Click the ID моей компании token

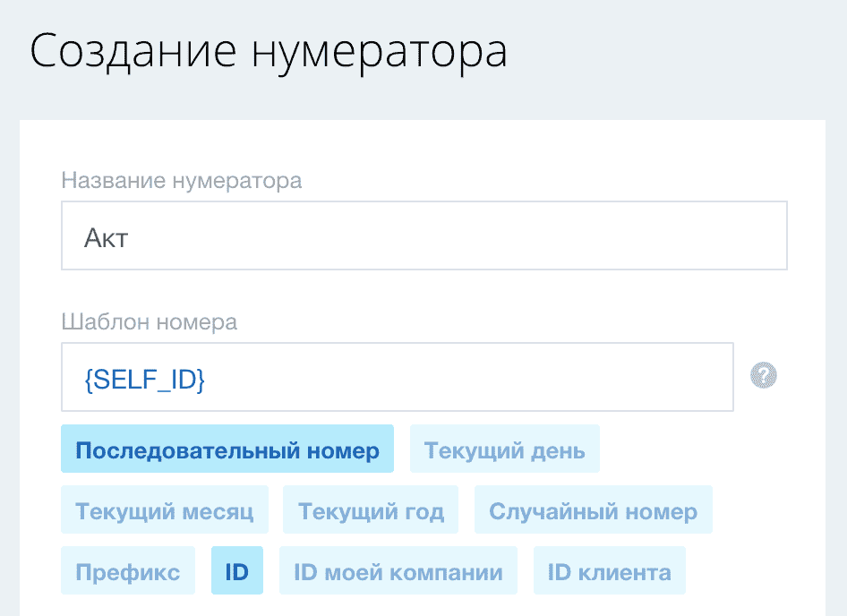coord(398,569)
